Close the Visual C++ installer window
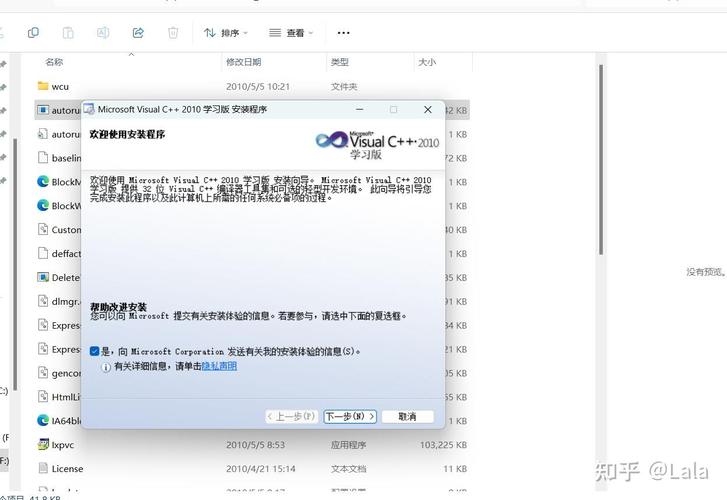The height and width of the screenshot is (500, 727). [x=427, y=109]
